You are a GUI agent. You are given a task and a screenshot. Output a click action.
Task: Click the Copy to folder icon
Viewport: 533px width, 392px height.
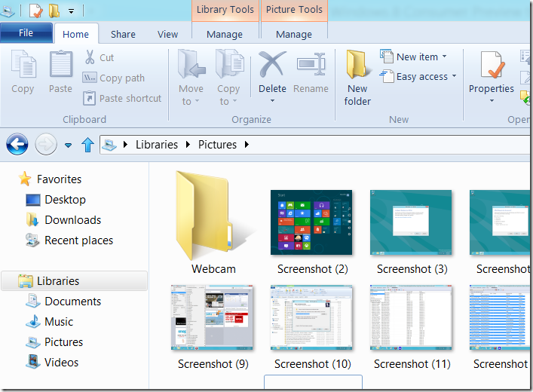[229, 64]
